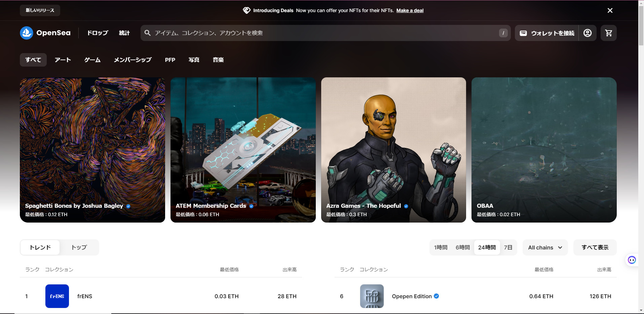Click the 新しいリリース button
644x314 pixels.
click(40, 10)
